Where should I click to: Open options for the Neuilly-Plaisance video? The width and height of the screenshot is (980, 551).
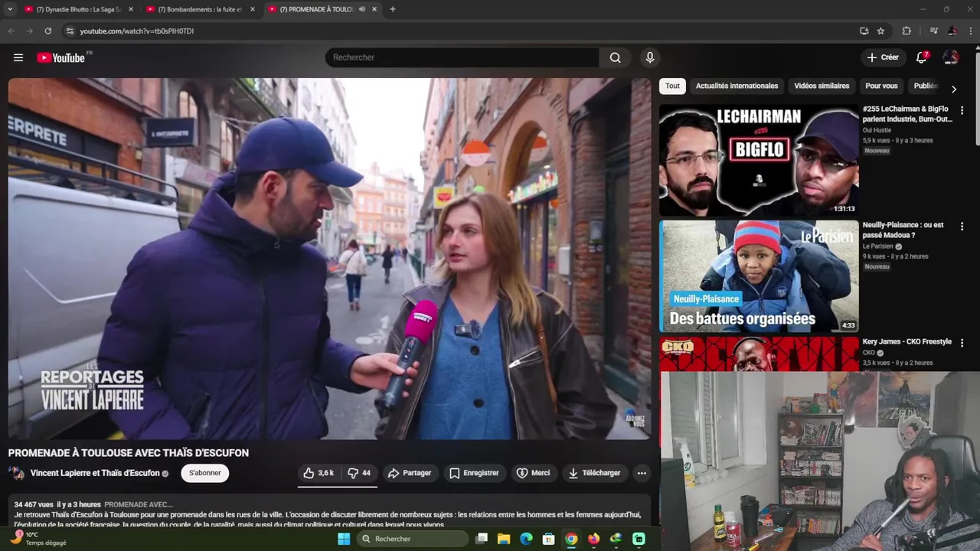click(x=962, y=227)
